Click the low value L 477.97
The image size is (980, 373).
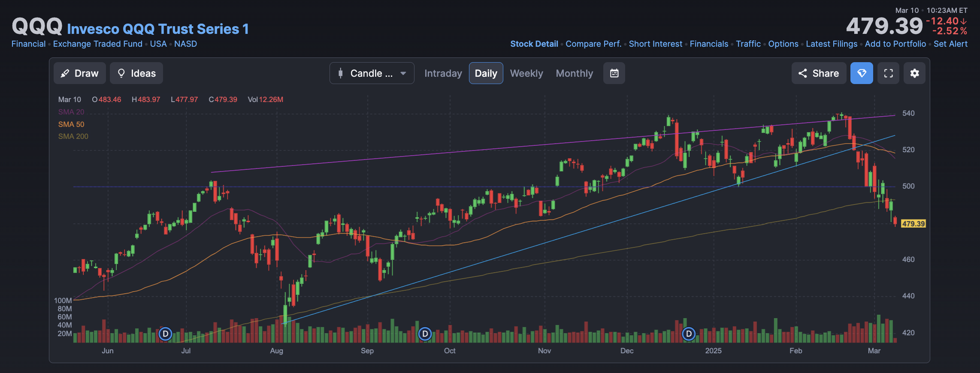pos(185,99)
